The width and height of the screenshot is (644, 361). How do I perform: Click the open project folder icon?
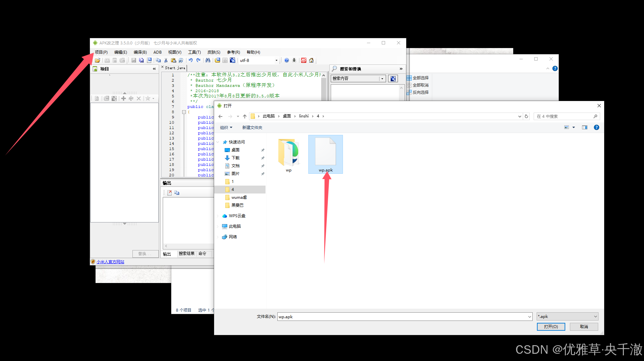pyautogui.click(x=98, y=61)
